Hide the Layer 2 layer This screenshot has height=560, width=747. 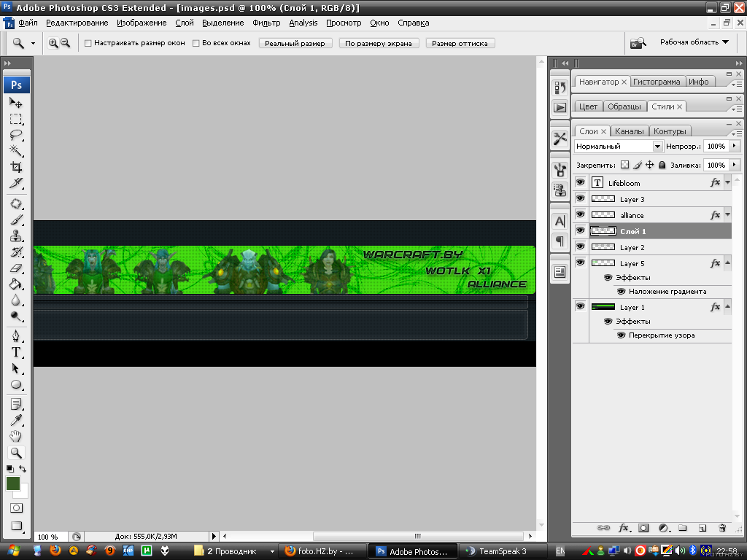580,246
